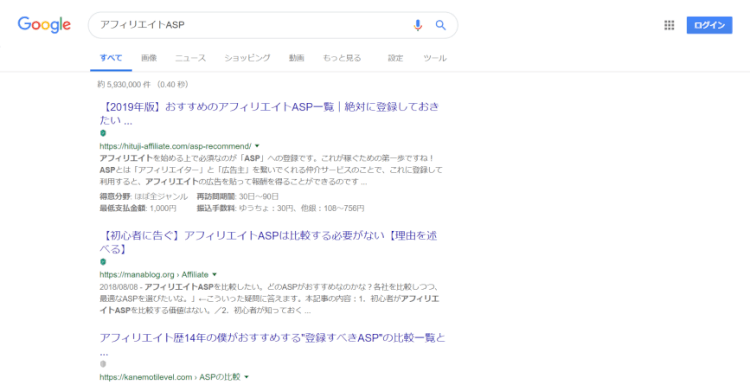Open the Google apps grid icon

(669, 25)
